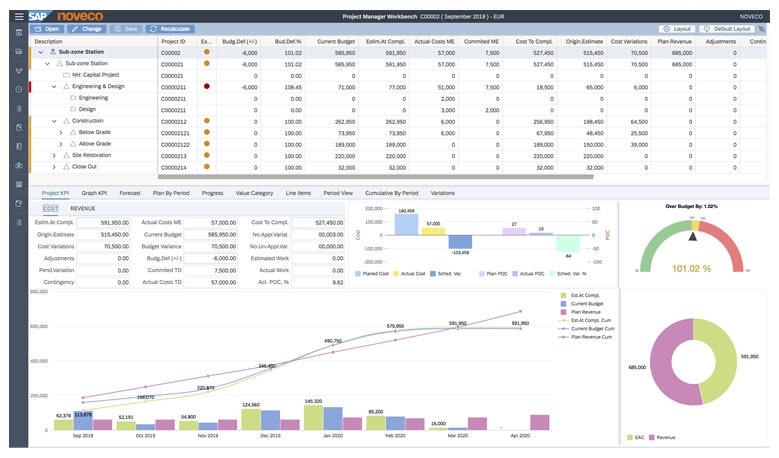Viewport: 779px width, 458px height.
Task: Select the REVENUE sub-tab
Action: click(x=82, y=209)
